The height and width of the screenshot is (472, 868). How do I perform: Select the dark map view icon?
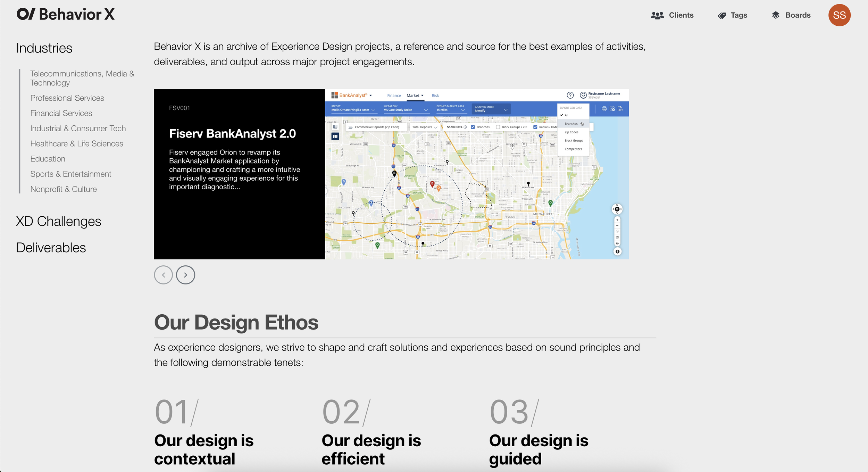[x=335, y=136]
